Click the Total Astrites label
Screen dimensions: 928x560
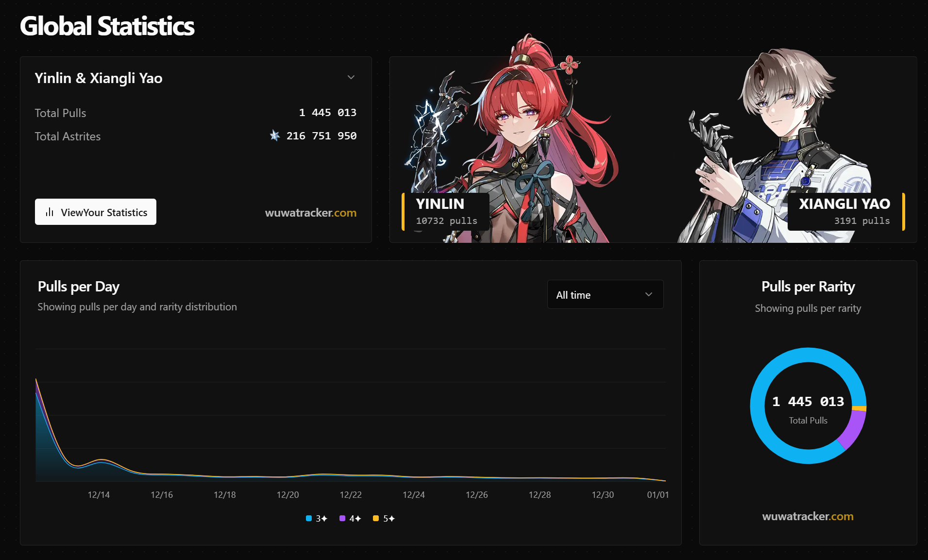coord(67,136)
